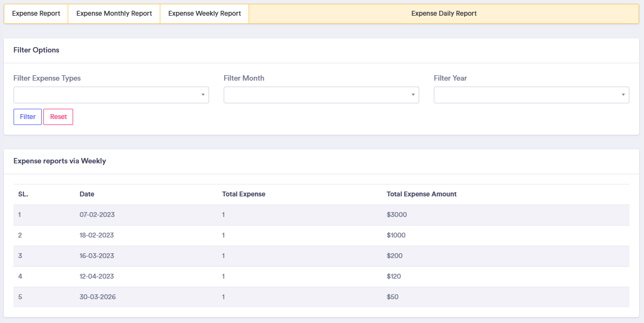Viewport: 644px width, 323px height.
Task: Click the Total Expense column header
Action: [243, 194]
